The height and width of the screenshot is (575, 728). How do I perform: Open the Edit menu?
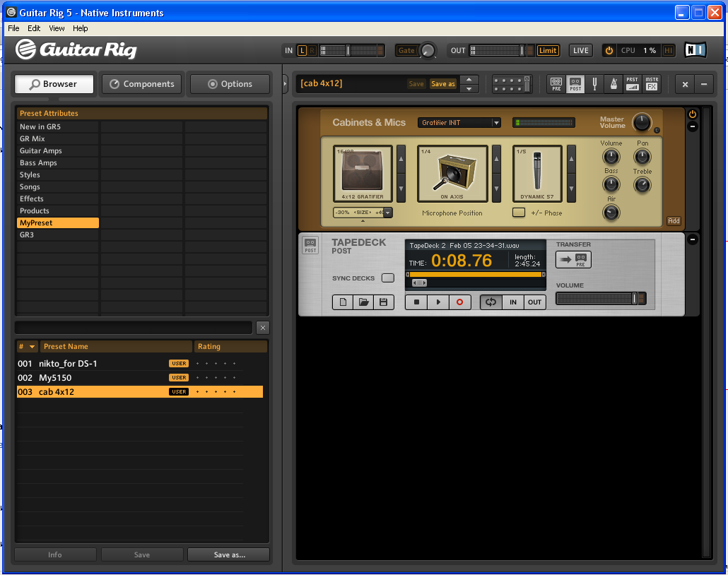34,28
